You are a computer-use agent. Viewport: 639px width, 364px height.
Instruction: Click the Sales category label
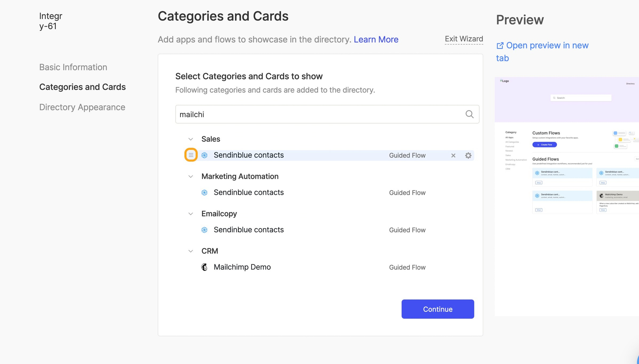tap(211, 139)
